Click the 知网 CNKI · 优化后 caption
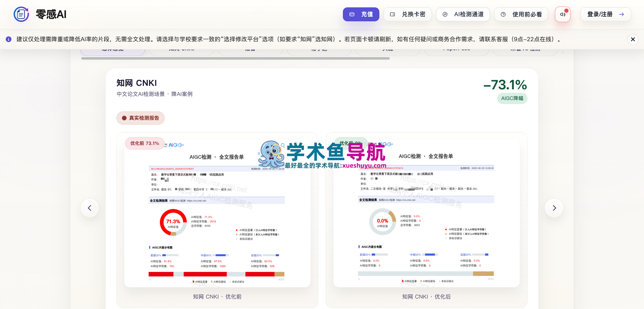644x309 pixels. point(426,297)
